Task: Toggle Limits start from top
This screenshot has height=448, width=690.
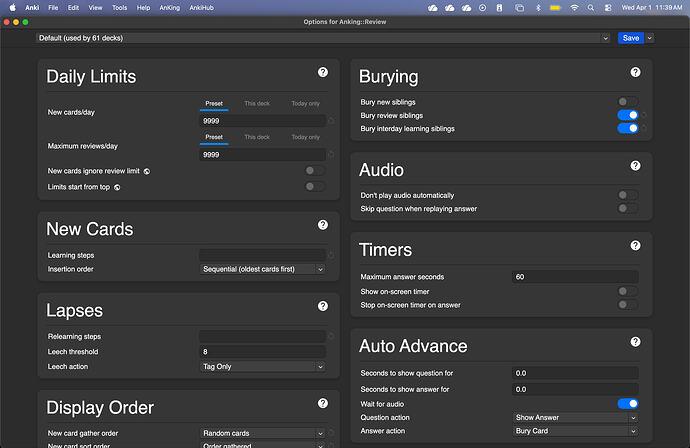Action: point(314,187)
